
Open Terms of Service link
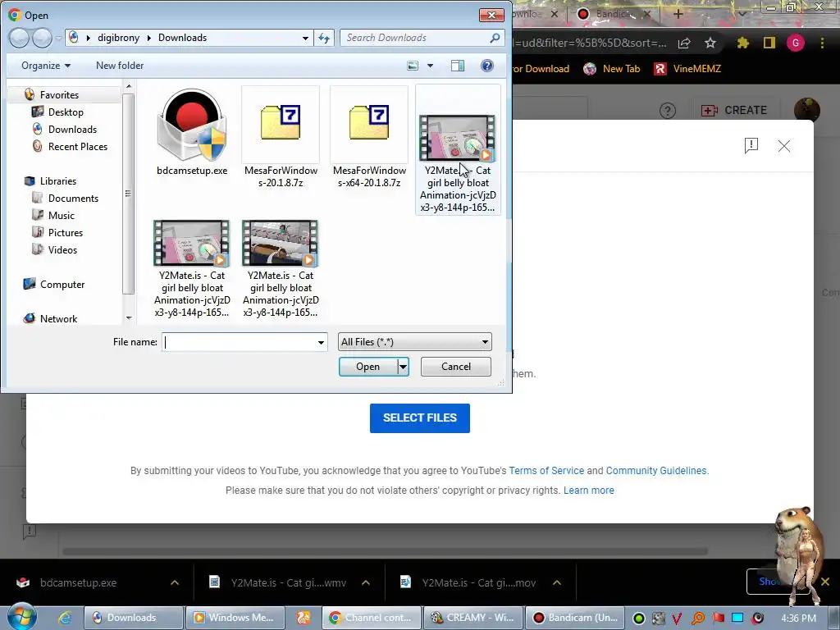pos(546,470)
